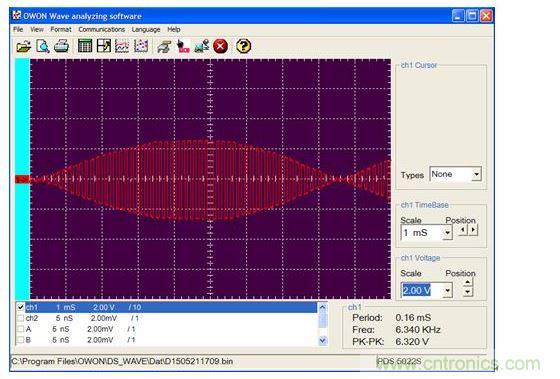The width and height of the screenshot is (560, 379).
Task: Open a file with the folder icon
Action: tap(24, 46)
